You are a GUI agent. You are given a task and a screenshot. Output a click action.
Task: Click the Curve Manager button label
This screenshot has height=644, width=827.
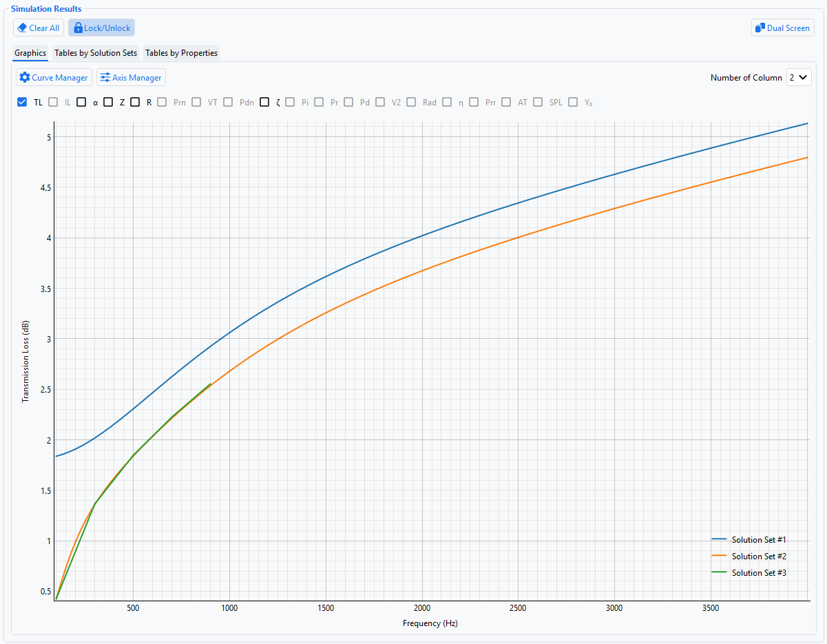[x=60, y=78]
